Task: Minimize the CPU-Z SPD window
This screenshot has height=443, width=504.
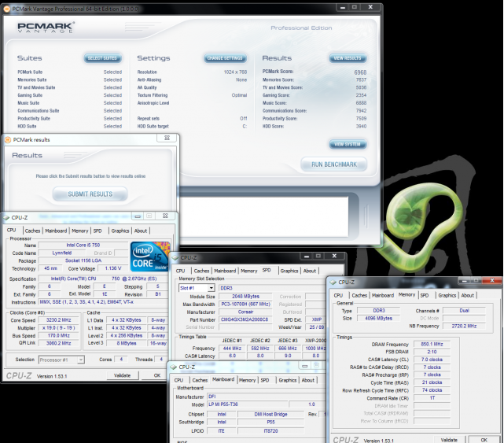Action: point(307,256)
